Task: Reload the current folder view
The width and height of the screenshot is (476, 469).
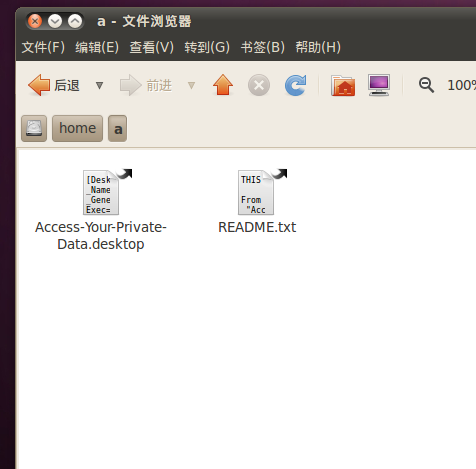Action: click(295, 85)
